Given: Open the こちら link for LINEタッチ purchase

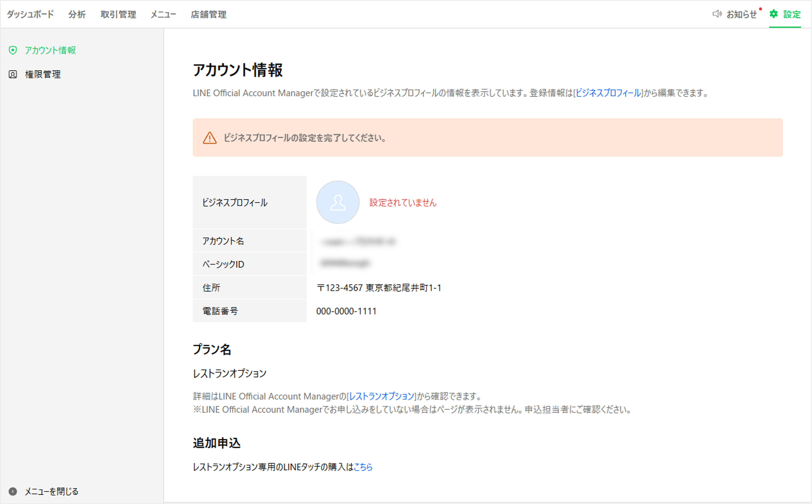Looking at the screenshot, I should coord(363,467).
